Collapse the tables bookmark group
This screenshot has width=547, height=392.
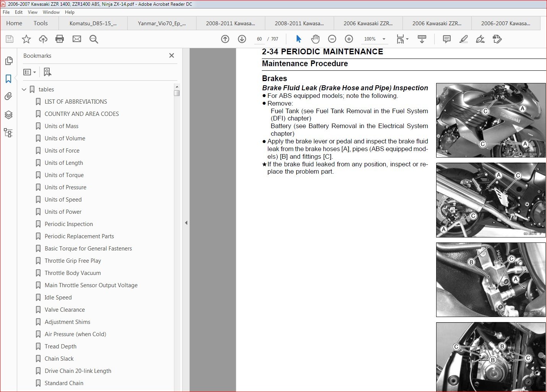(x=24, y=89)
